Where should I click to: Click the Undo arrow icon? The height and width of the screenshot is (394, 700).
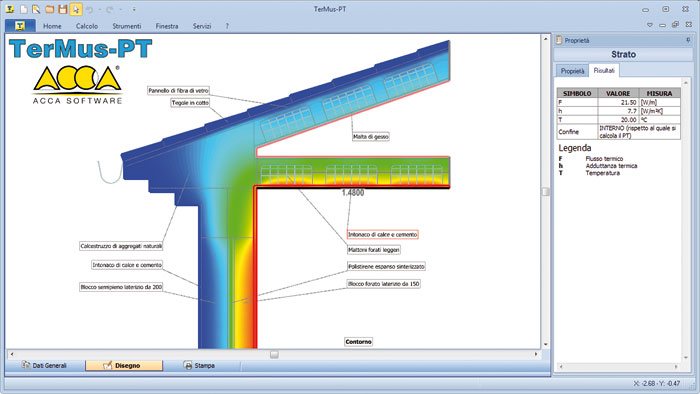point(89,9)
